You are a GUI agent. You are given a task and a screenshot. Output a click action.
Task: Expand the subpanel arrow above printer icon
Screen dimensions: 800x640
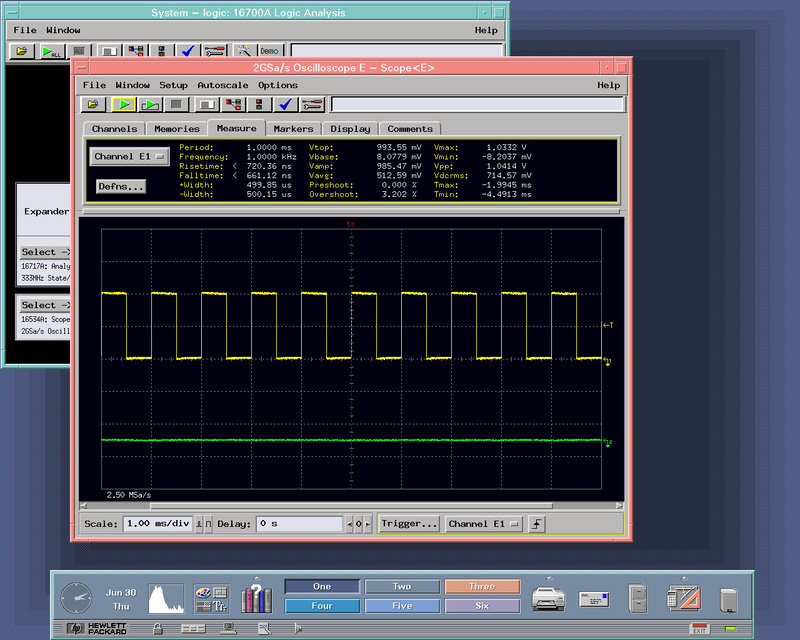549,578
